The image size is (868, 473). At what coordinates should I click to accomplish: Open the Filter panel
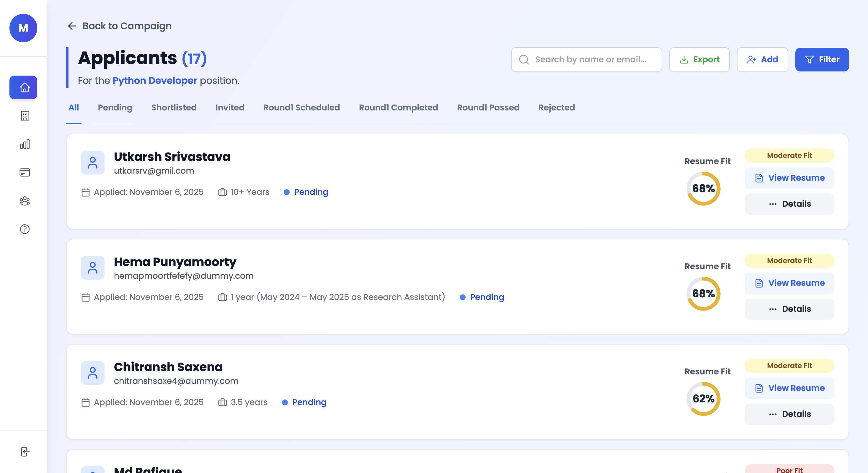[x=822, y=59]
